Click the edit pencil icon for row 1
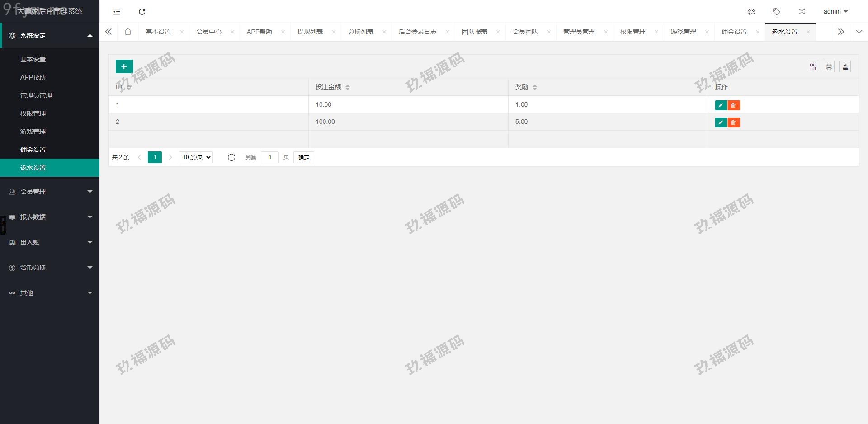The image size is (868, 424). tap(721, 105)
